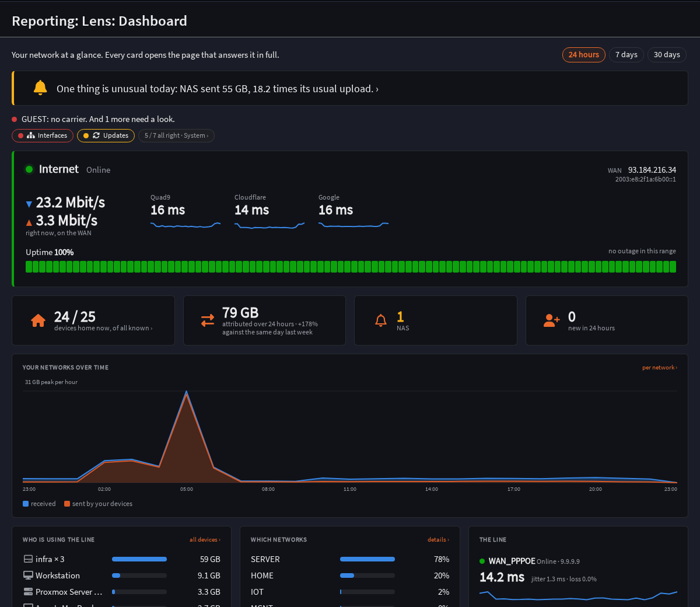Click the Workstation monitor icon

click(28, 575)
